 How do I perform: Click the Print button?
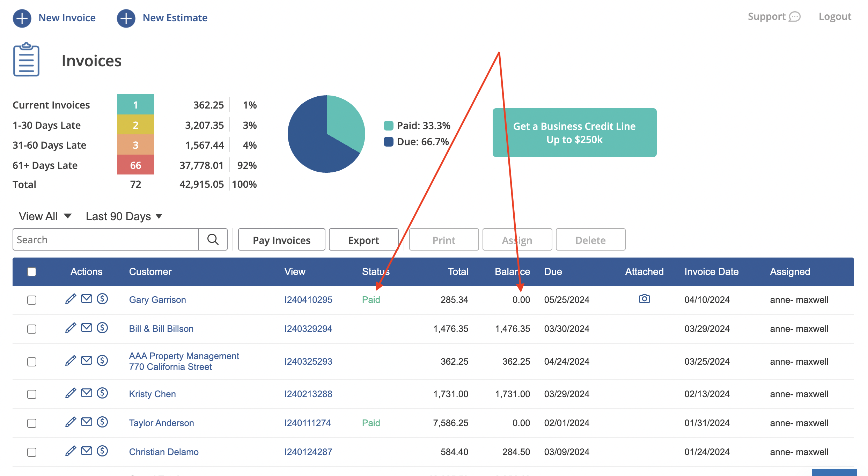click(x=444, y=240)
